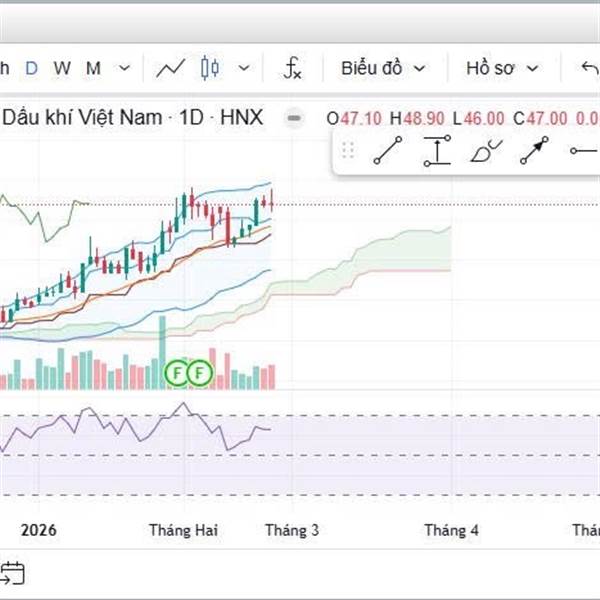
Task: Collapse the symbol legend minus button
Action: [x=294, y=118]
